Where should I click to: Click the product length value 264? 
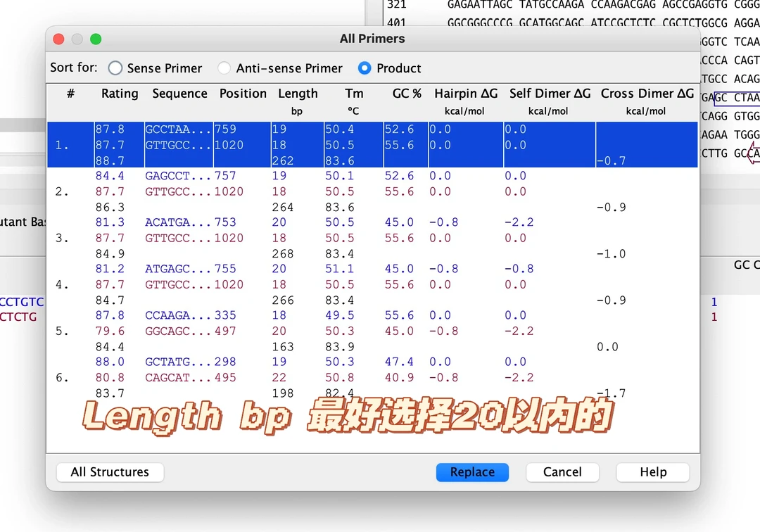click(283, 208)
